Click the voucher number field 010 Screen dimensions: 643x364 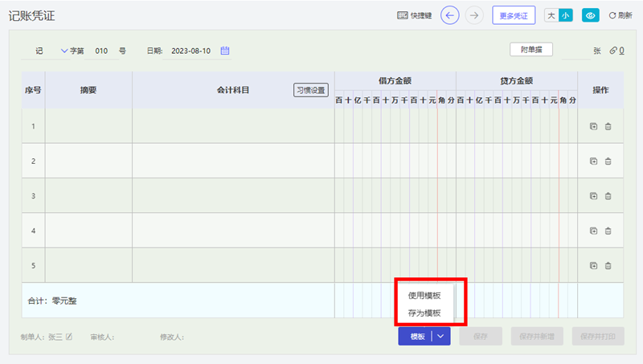tap(101, 51)
